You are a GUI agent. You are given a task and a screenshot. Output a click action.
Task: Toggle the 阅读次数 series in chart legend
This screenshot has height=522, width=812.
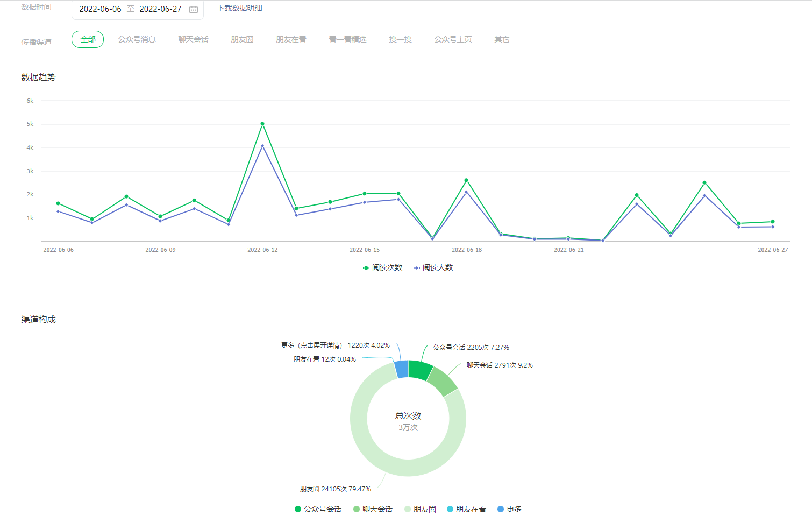point(382,267)
